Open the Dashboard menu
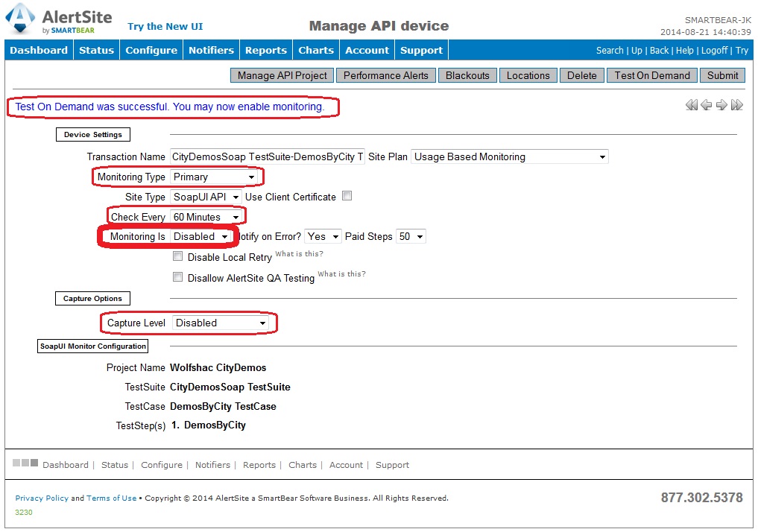758x532 pixels. pyautogui.click(x=39, y=50)
